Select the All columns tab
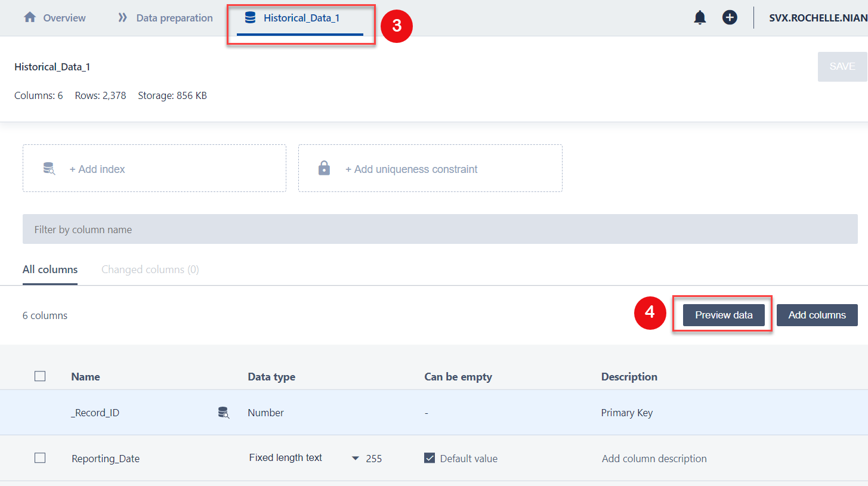 click(x=50, y=270)
